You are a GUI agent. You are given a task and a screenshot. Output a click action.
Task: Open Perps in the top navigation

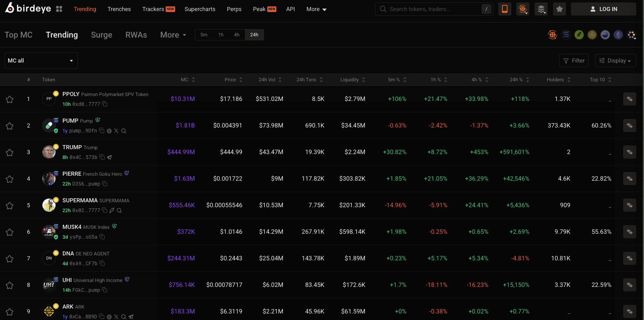tap(234, 9)
